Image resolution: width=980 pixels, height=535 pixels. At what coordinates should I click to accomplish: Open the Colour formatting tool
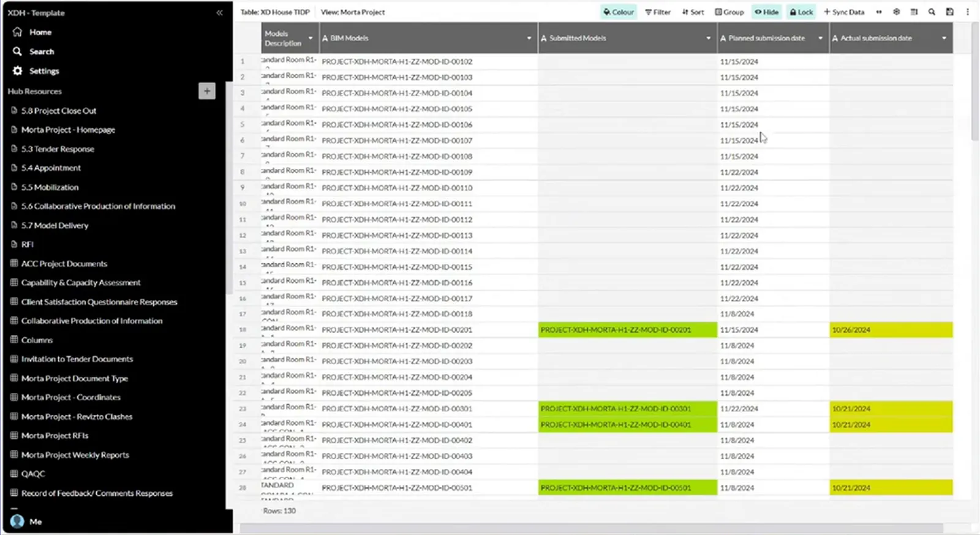(619, 12)
